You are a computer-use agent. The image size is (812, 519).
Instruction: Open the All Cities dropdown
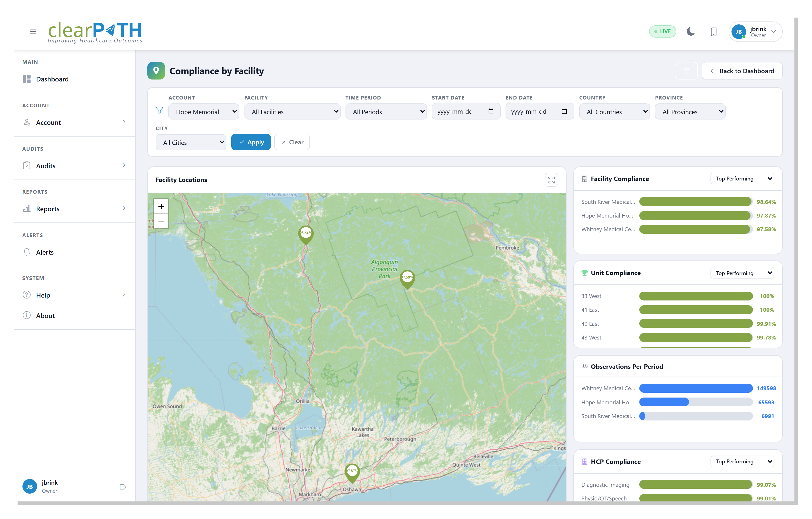pos(191,142)
